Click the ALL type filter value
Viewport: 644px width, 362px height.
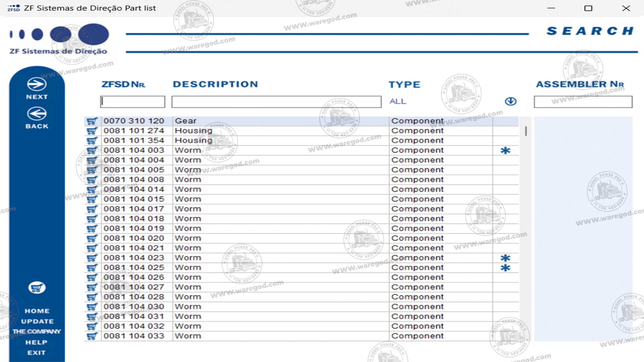click(398, 101)
